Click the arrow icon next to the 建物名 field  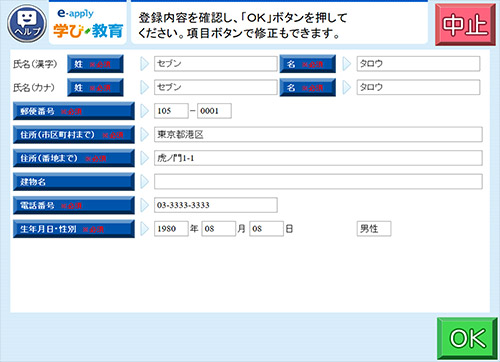click(x=144, y=182)
